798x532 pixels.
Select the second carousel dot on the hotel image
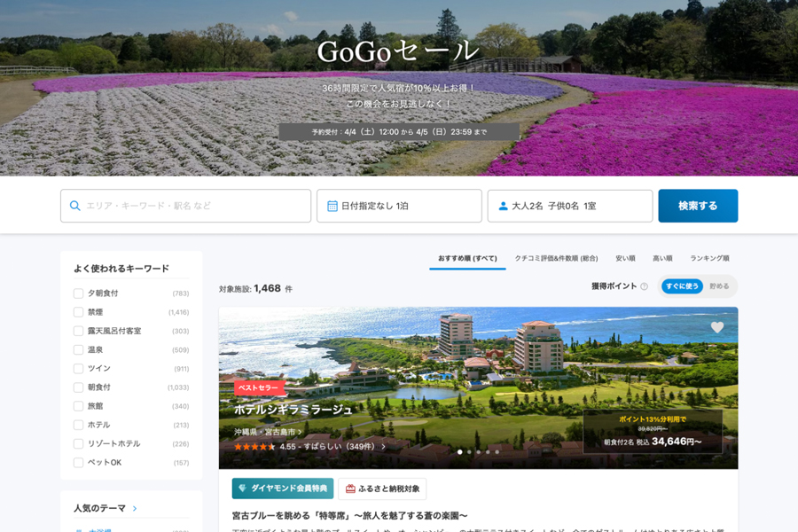468,454
